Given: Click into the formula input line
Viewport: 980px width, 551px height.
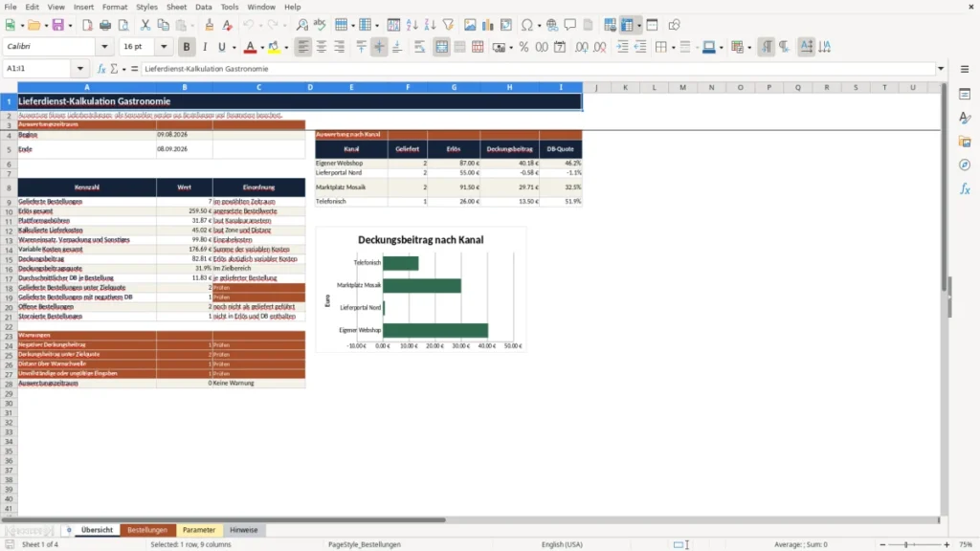Looking at the screenshot, I should pyautogui.click(x=538, y=69).
